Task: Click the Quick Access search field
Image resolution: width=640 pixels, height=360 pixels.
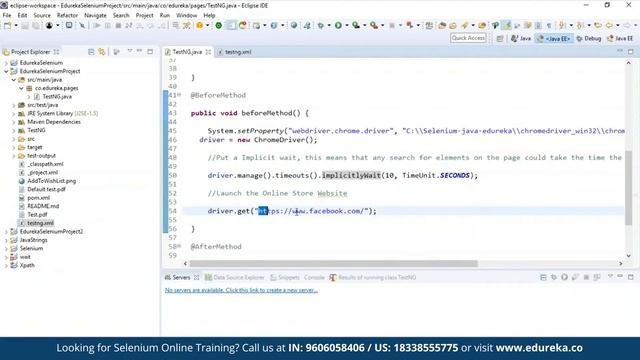Action: pos(468,38)
